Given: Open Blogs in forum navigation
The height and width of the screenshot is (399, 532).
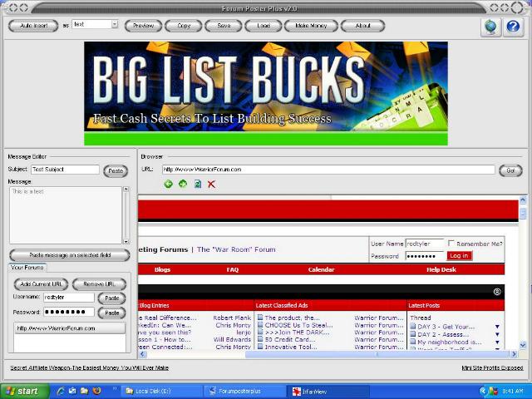Looking at the screenshot, I should [163, 269].
